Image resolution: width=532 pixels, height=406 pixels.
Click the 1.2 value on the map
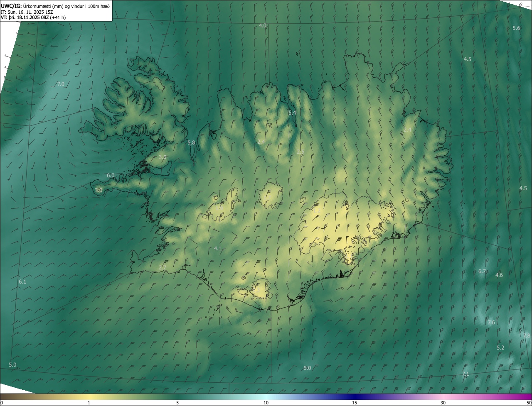[x=317, y=211]
